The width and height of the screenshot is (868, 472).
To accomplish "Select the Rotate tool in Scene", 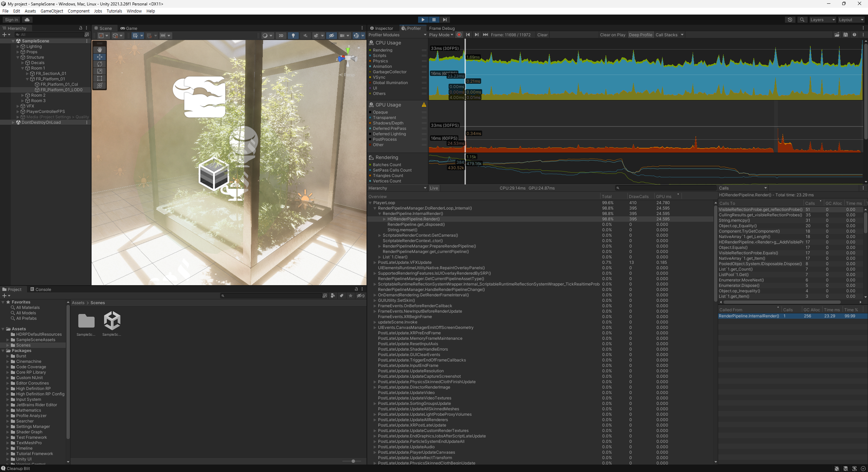I will pos(100,64).
